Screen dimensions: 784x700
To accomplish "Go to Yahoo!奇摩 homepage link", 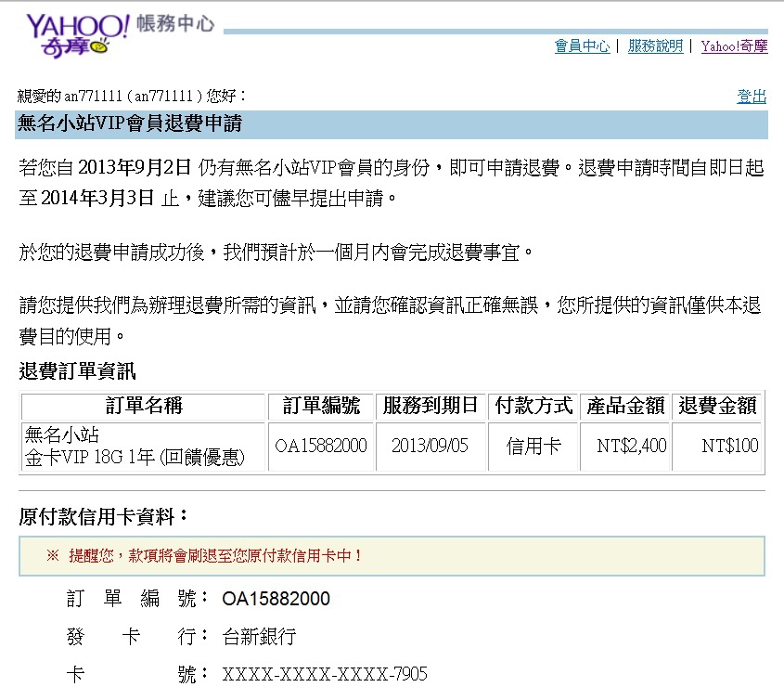I will click(734, 46).
